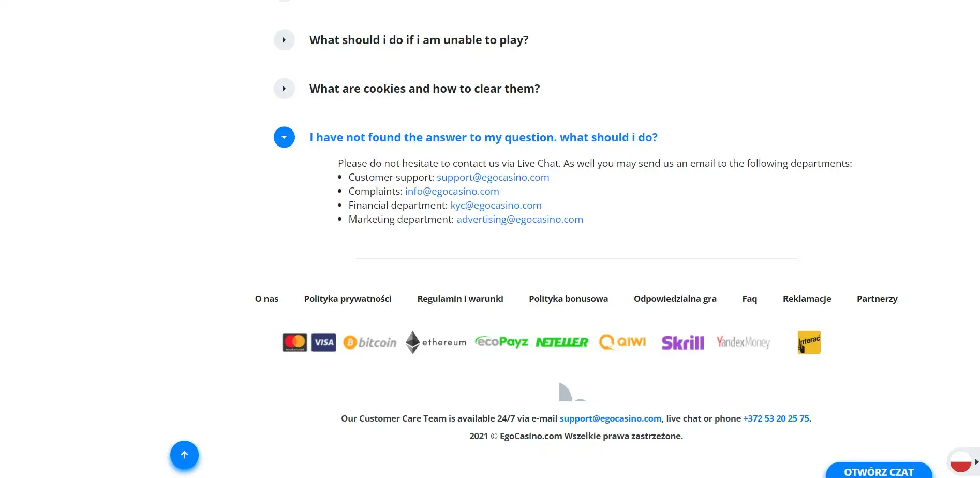Click the NETELLER payment logo
Image resolution: width=980 pixels, height=478 pixels.
click(x=562, y=342)
